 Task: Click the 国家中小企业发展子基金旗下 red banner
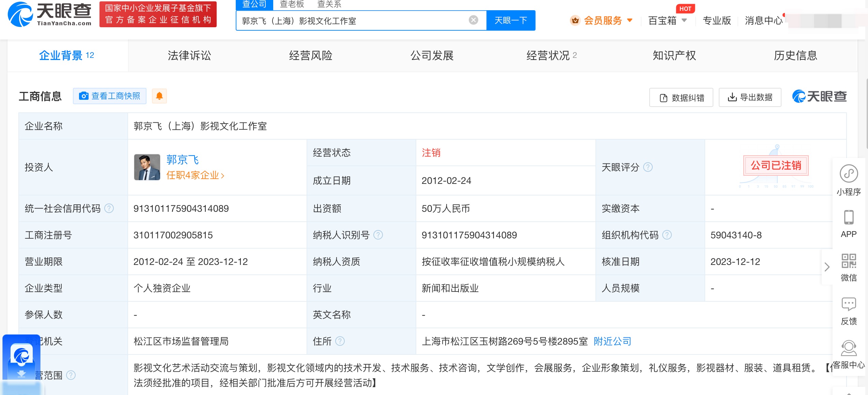[x=158, y=14]
